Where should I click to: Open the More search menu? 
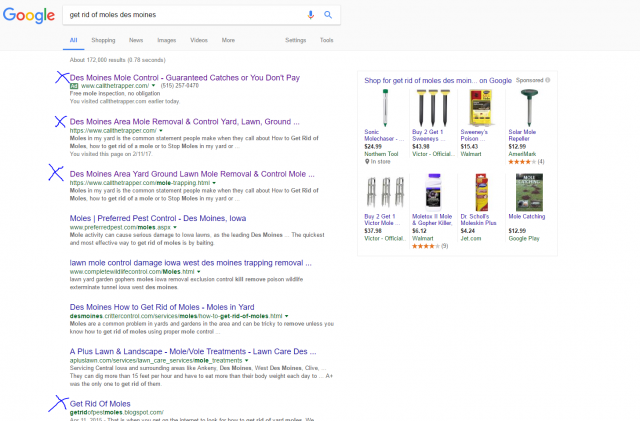(x=228, y=40)
